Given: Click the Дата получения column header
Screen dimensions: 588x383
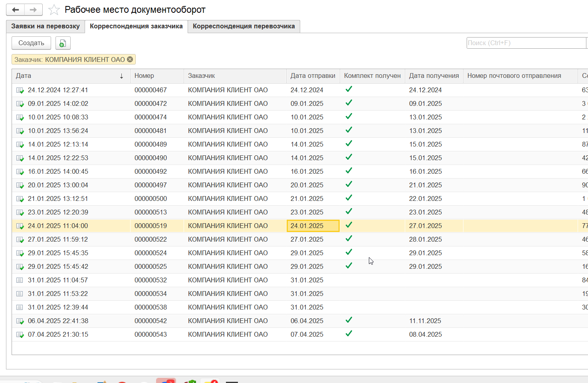Looking at the screenshot, I should [x=434, y=76].
